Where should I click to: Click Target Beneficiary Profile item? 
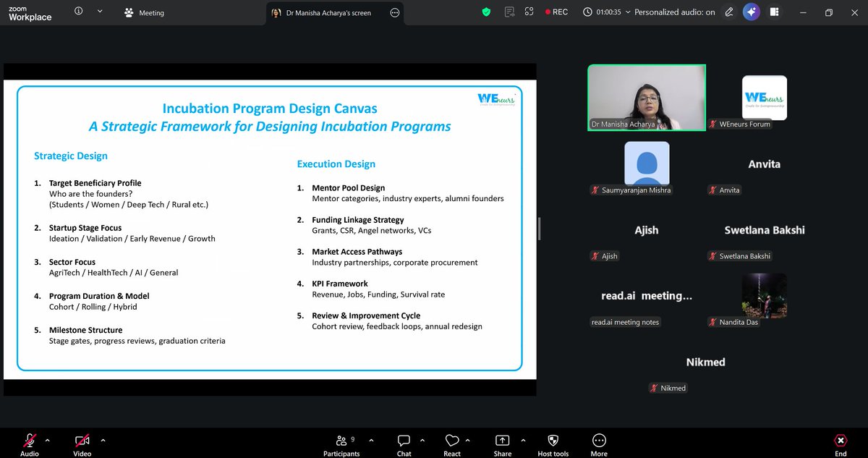(95, 183)
